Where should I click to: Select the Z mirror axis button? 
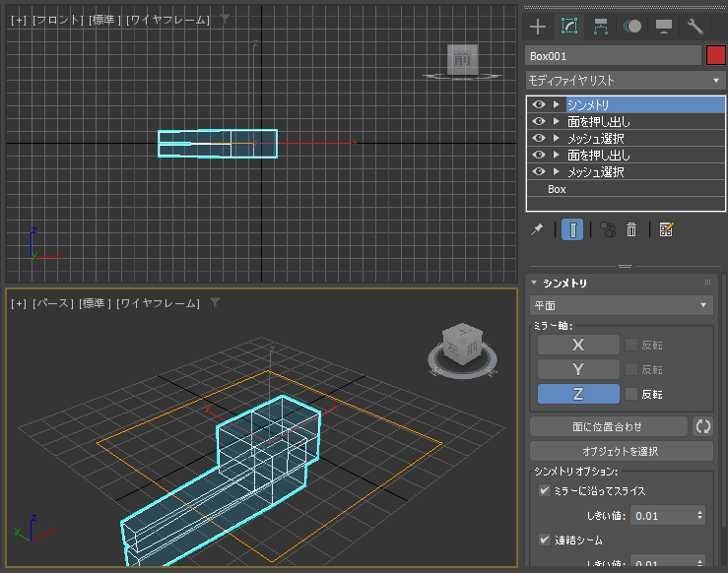[578, 394]
